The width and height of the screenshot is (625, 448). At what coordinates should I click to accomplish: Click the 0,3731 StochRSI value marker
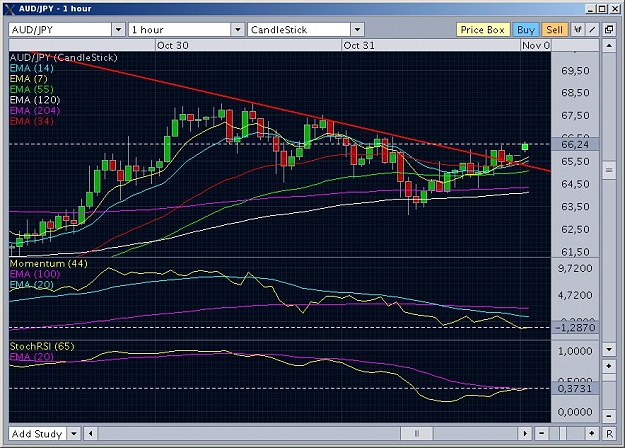click(x=575, y=388)
